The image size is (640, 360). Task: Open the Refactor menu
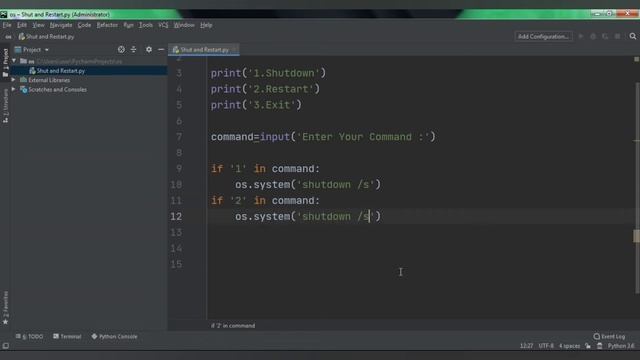(107, 25)
